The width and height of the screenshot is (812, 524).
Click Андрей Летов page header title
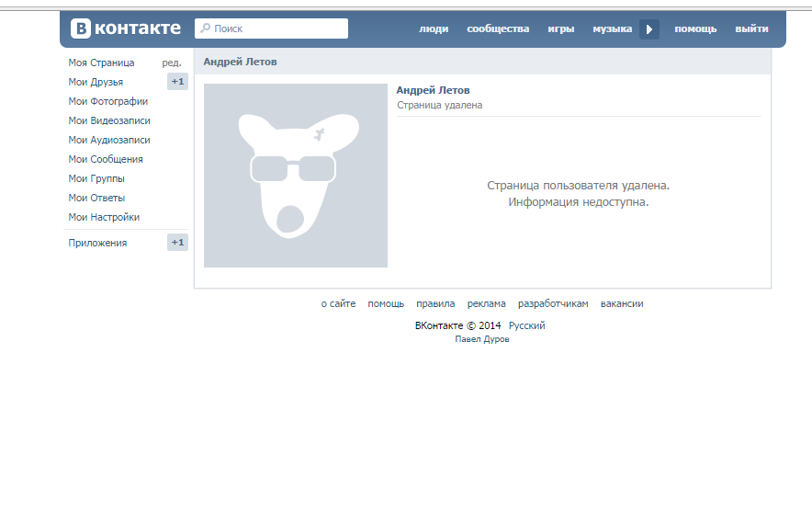tap(240, 62)
